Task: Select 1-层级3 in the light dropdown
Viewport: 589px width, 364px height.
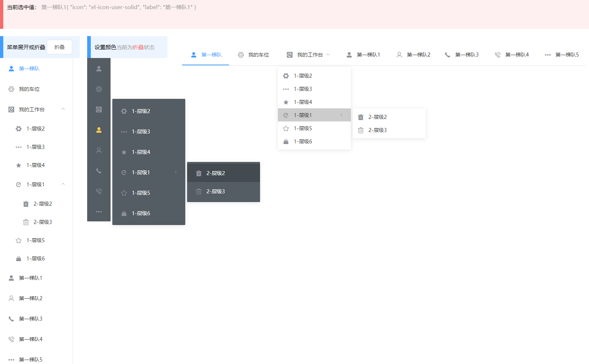Action: (314, 89)
